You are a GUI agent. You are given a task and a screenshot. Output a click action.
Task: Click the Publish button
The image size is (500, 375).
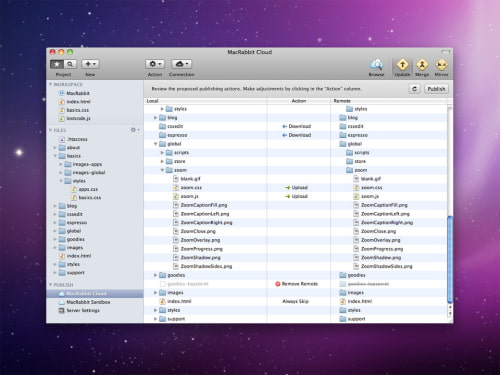pyautogui.click(x=436, y=89)
